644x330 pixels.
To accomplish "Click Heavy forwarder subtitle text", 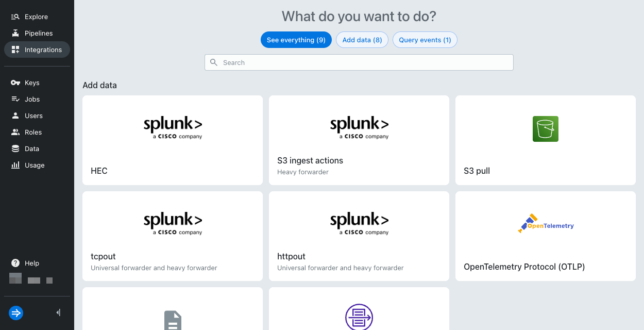I will point(303,172).
